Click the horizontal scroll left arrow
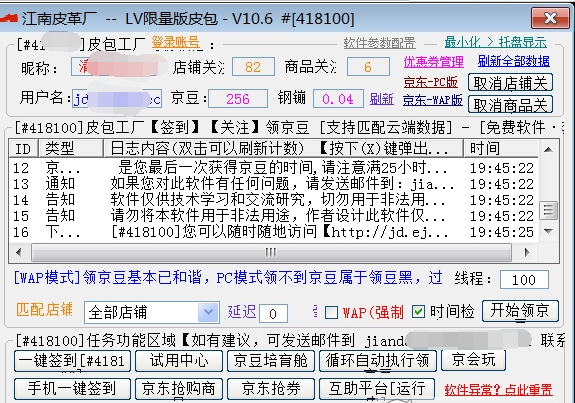Screen dimensions: 575x403 (18, 252)
